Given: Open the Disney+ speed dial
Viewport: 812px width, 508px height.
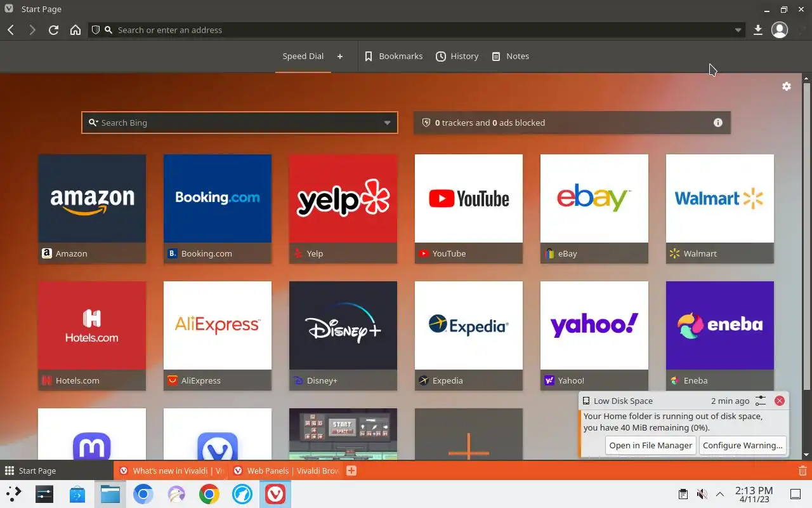Looking at the screenshot, I should pos(343,336).
